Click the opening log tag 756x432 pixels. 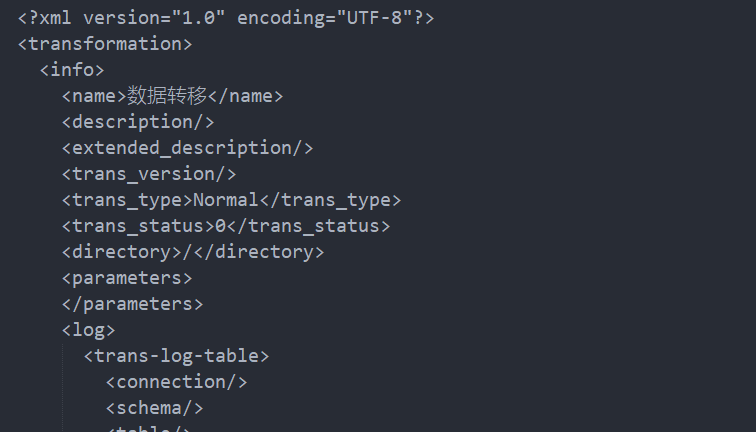[x=88, y=330]
